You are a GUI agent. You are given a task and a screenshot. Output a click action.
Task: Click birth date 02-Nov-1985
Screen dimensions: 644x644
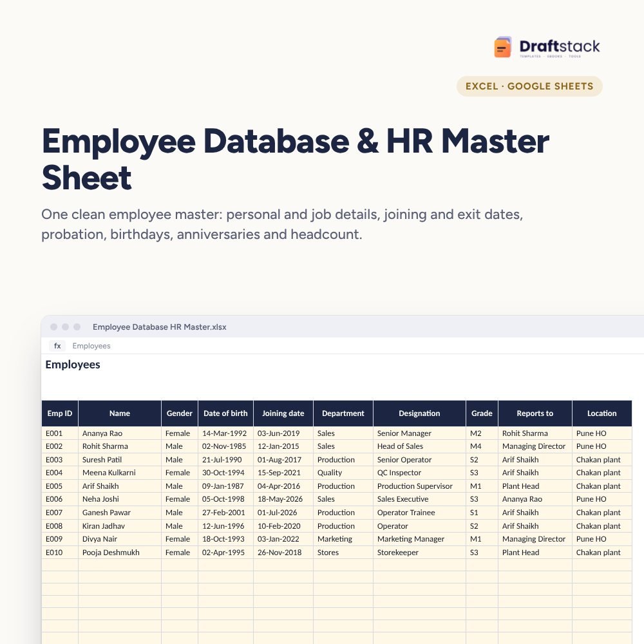point(224,446)
